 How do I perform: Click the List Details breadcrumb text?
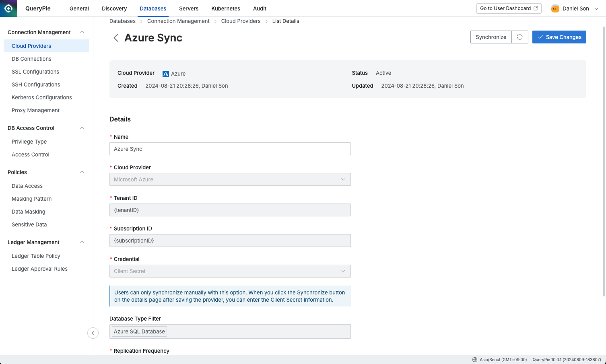point(286,21)
